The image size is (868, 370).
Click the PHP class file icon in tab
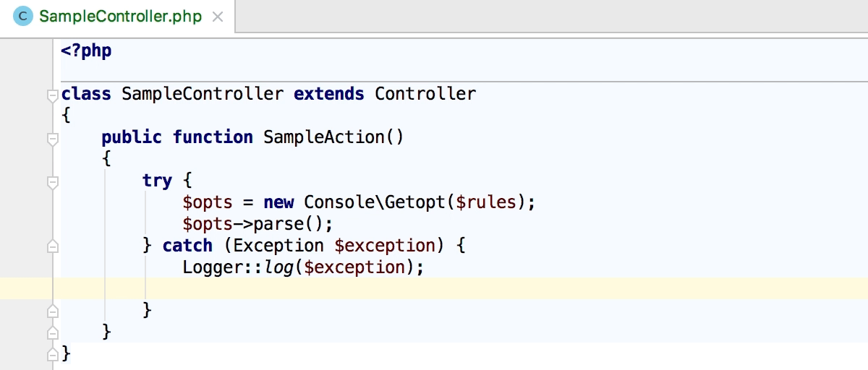[24, 17]
